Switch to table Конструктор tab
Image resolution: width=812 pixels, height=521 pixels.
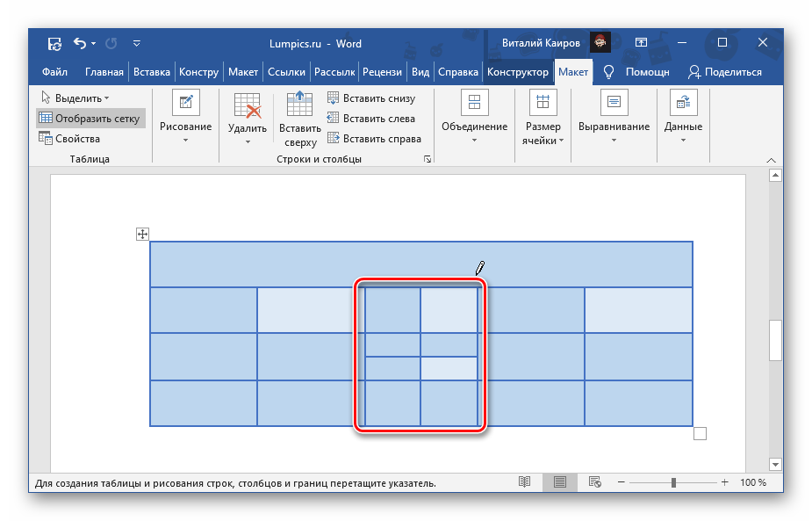[517, 72]
